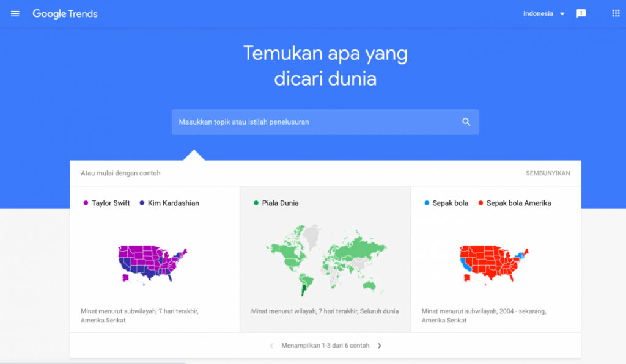This screenshot has width=626, height=364.
Task: Advance examples with the right chevron
Action: point(380,345)
